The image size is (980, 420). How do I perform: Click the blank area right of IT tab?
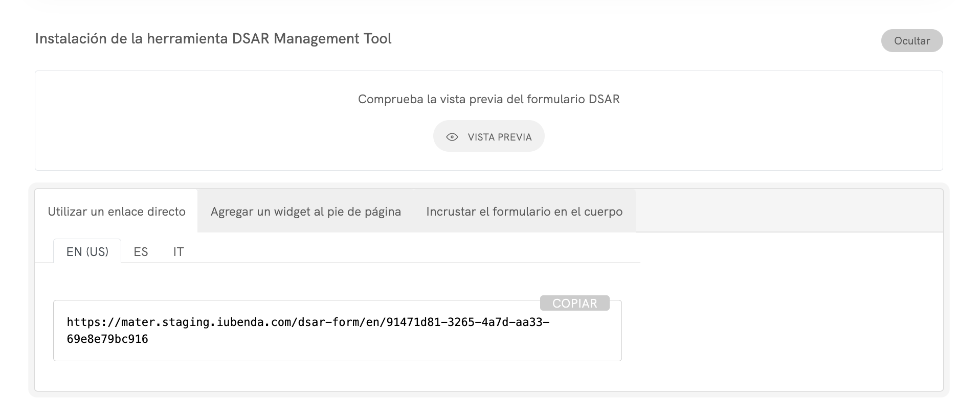coord(409,251)
